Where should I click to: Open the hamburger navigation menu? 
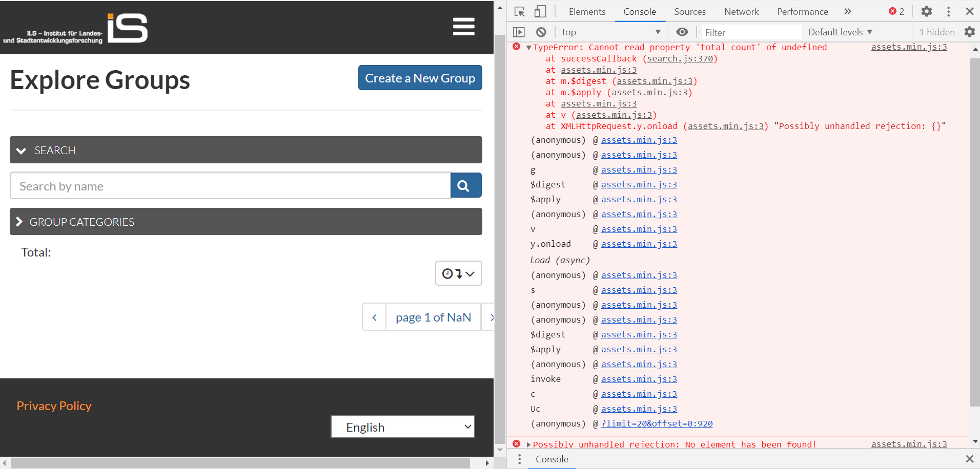pos(463,27)
